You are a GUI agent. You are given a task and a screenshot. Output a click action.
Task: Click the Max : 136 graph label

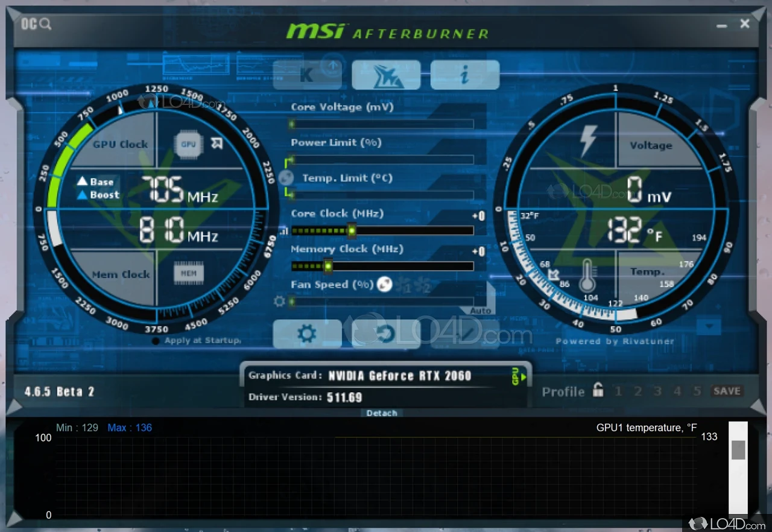click(x=130, y=428)
